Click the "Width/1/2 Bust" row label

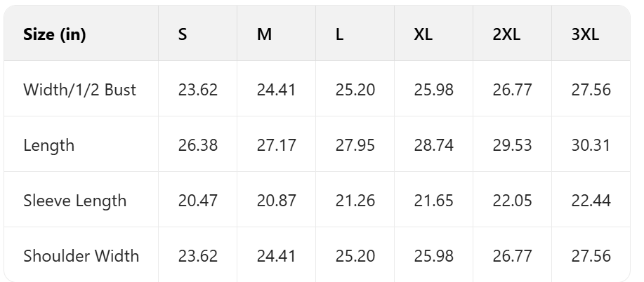pyautogui.click(x=80, y=90)
